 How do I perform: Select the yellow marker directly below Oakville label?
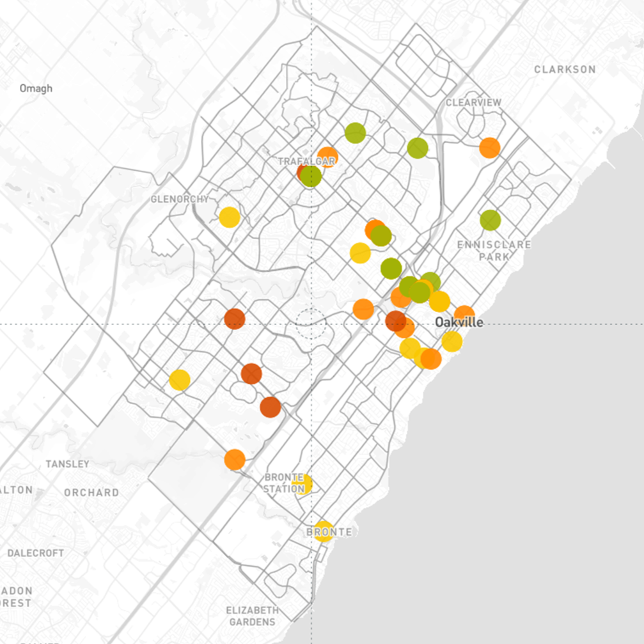[452, 342]
